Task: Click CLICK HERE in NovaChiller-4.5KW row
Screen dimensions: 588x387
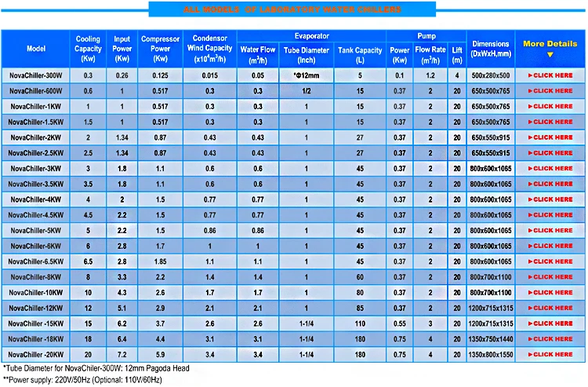Action: tap(550, 215)
